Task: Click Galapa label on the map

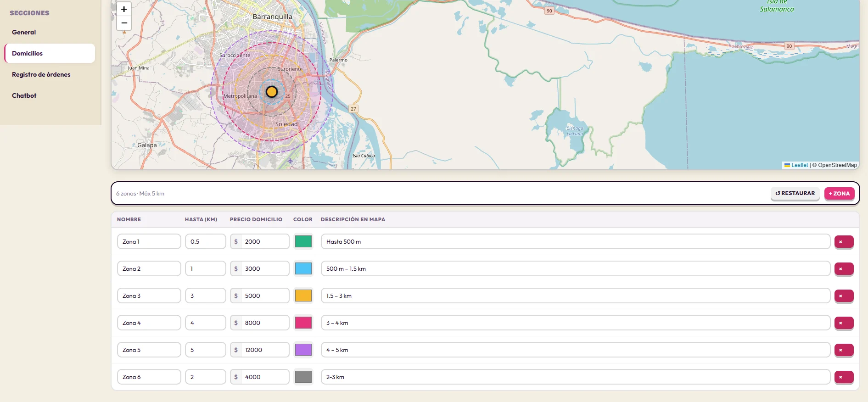Action: [147, 145]
